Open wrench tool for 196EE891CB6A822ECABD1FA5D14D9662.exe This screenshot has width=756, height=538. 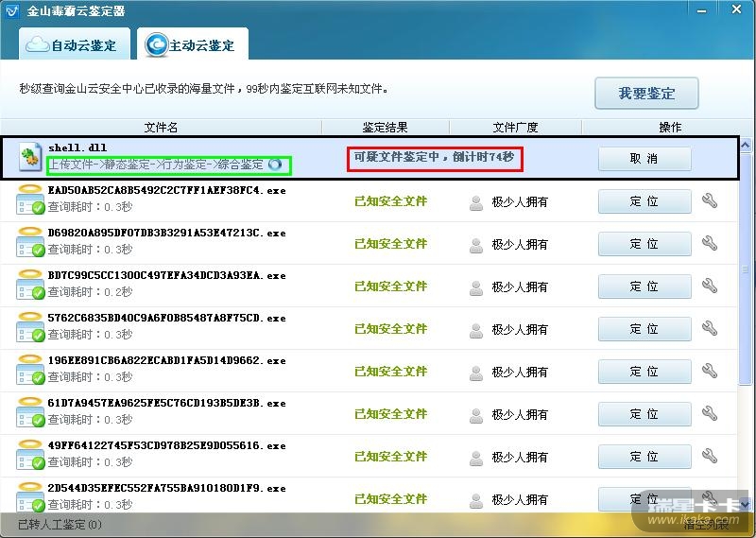point(710,371)
